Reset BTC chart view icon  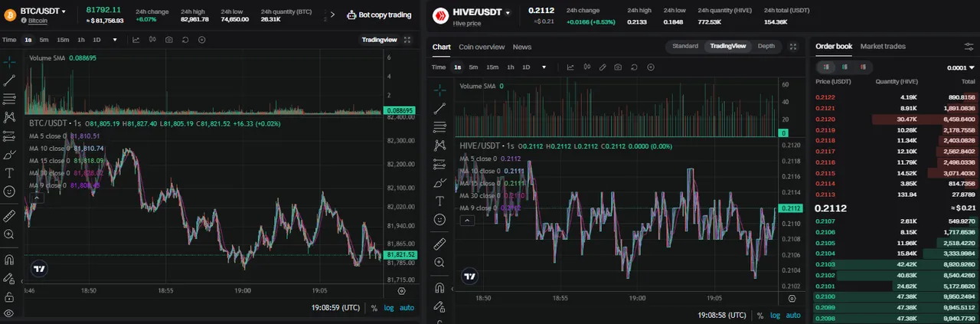tap(185, 40)
